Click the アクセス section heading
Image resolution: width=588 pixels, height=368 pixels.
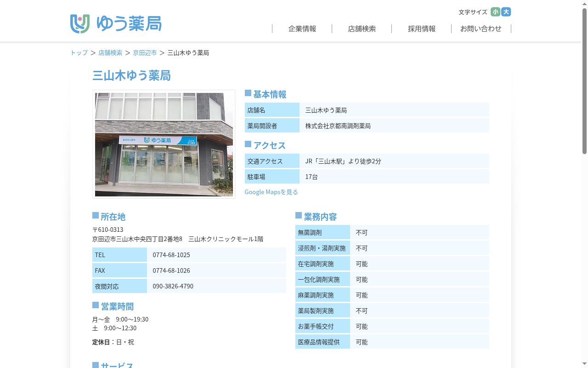point(269,145)
